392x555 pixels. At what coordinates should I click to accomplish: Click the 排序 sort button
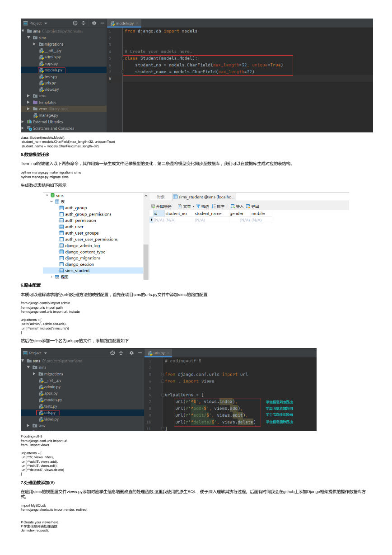click(218, 206)
